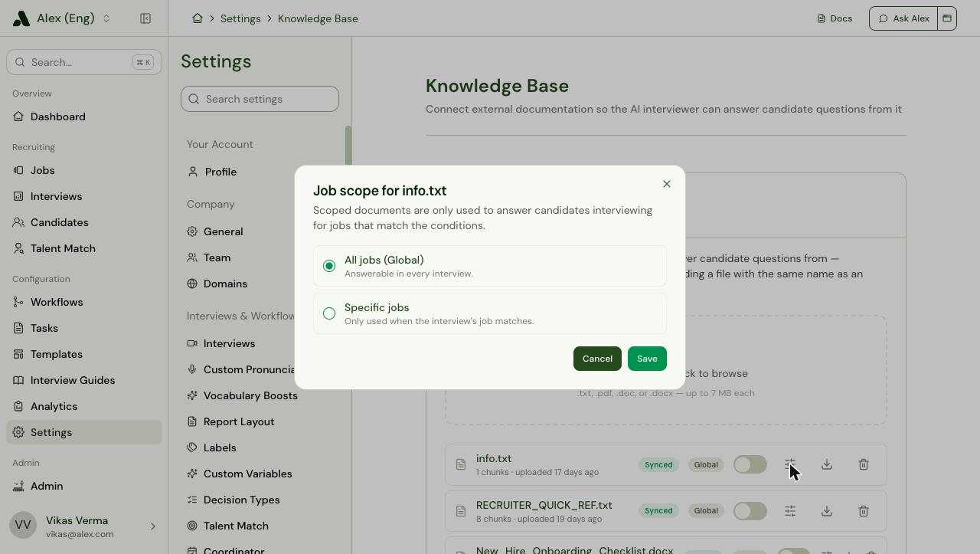Open Workflows section
The image size is (980, 554).
click(x=84, y=302)
